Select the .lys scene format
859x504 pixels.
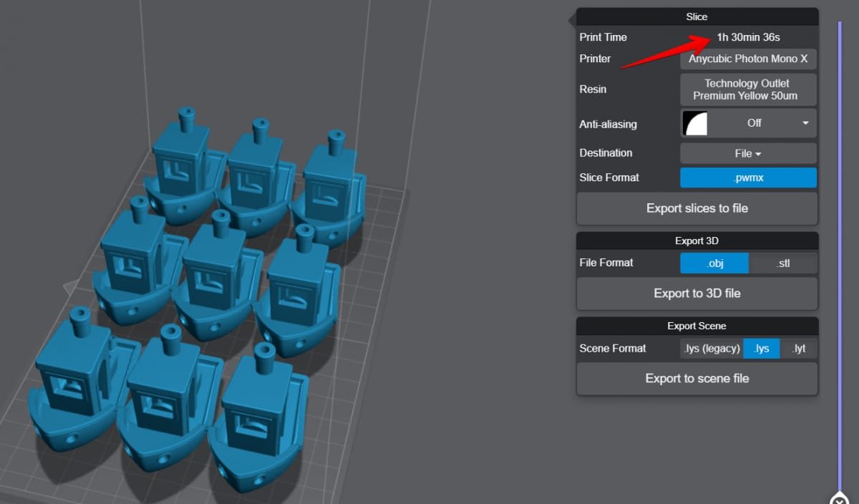coord(762,349)
